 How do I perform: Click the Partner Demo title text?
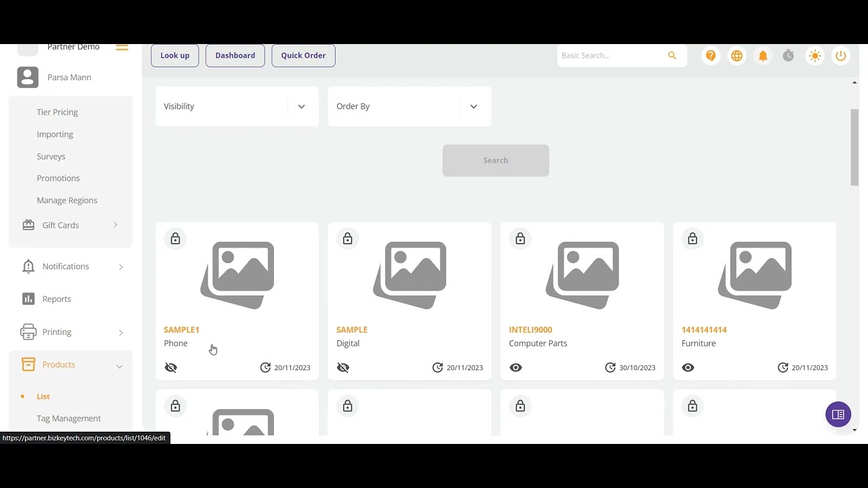click(x=73, y=47)
